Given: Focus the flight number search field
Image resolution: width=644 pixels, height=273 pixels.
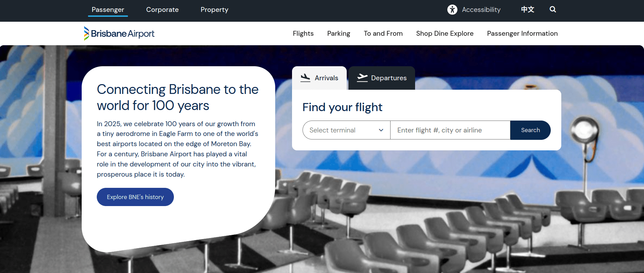Looking at the screenshot, I should [450, 130].
